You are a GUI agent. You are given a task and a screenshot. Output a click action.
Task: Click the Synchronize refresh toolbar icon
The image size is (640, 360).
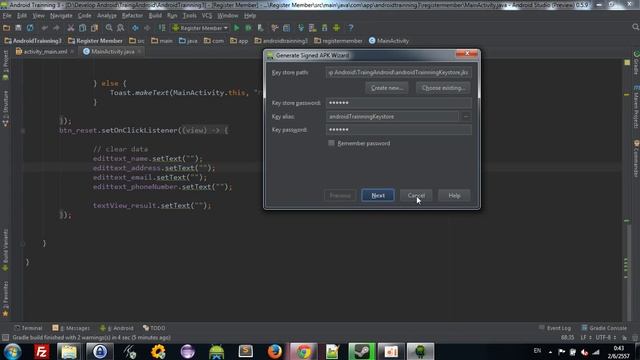click(30, 28)
